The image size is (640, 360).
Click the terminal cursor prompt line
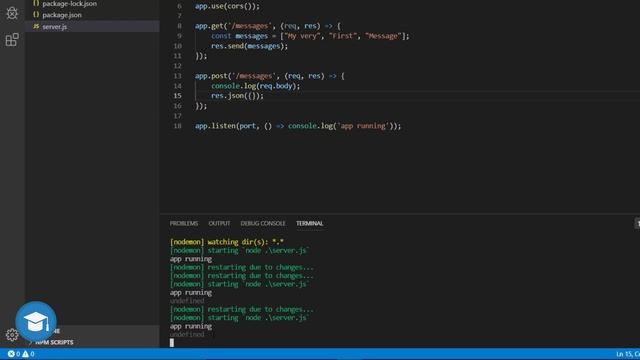click(x=172, y=342)
